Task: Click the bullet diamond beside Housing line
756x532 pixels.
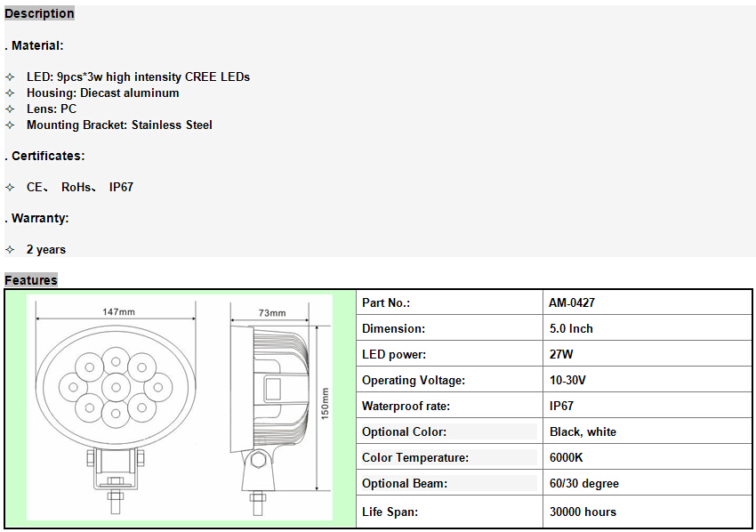Action: tap(10, 93)
